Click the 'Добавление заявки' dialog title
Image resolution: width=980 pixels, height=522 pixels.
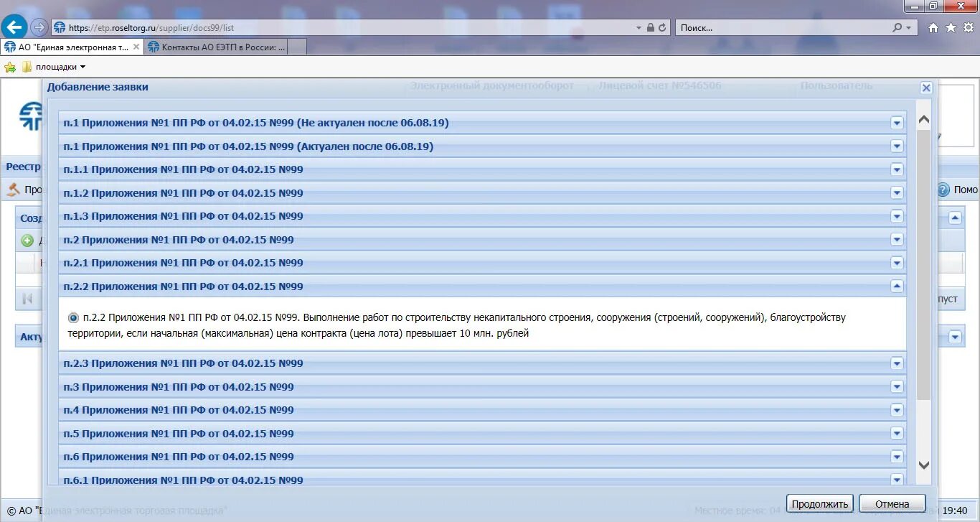point(98,87)
